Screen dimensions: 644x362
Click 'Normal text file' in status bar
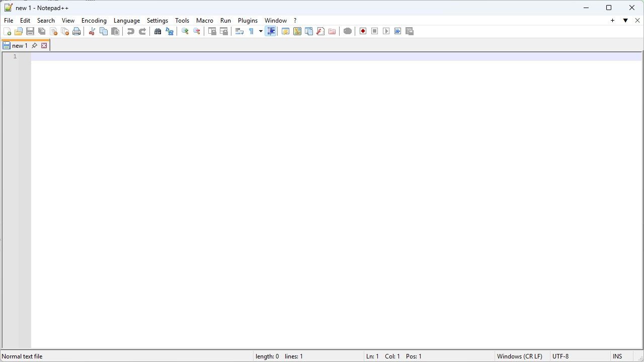pyautogui.click(x=22, y=356)
